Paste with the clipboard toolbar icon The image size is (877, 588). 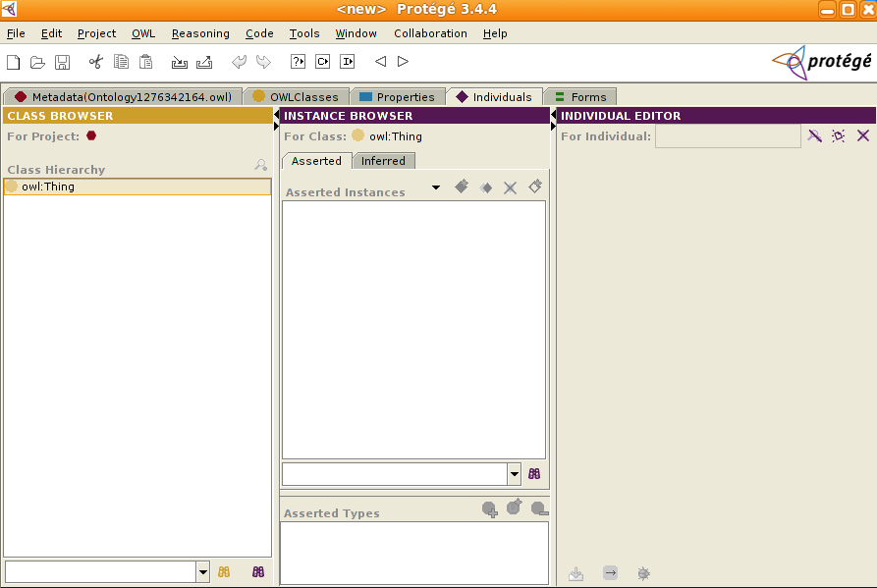[x=145, y=62]
